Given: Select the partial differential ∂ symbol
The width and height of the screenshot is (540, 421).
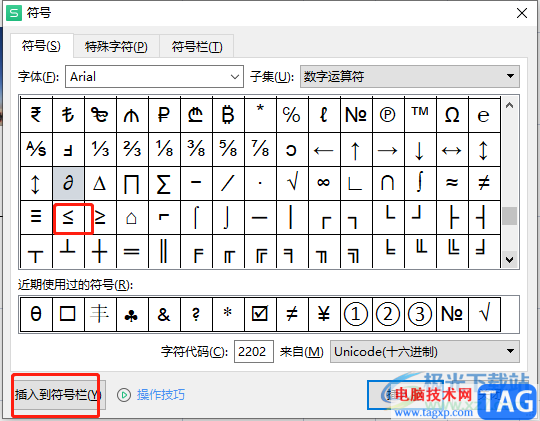Looking at the screenshot, I should [x=68, y=183].
